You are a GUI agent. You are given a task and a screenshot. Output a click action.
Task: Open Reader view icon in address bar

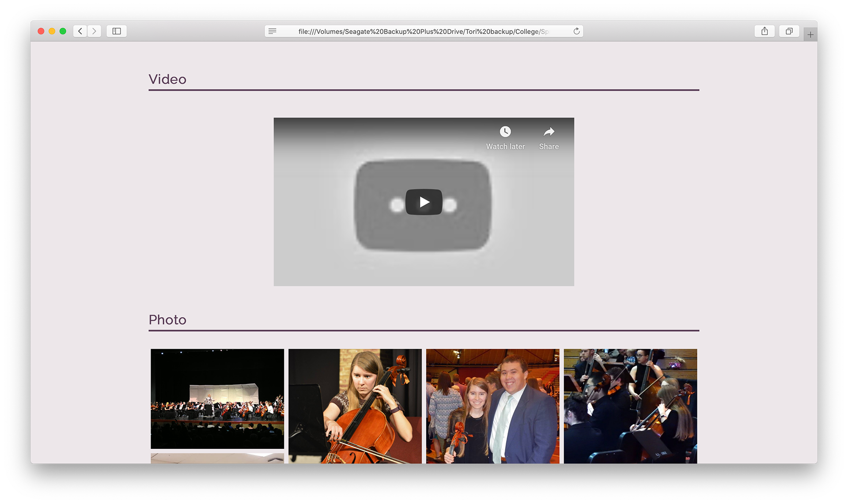(273, 31)
